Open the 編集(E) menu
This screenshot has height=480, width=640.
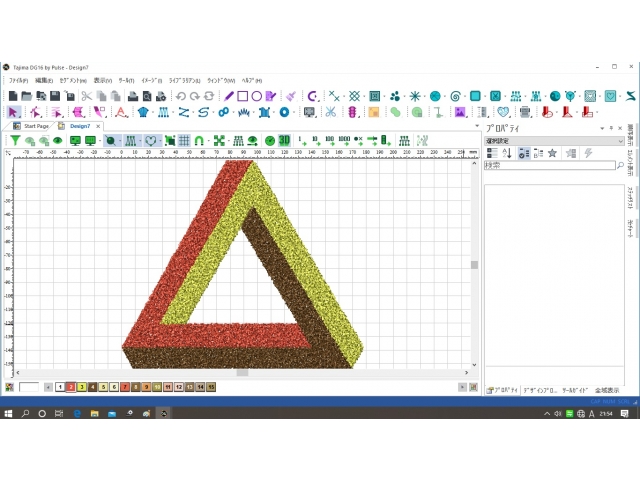(x=44, y=81)
